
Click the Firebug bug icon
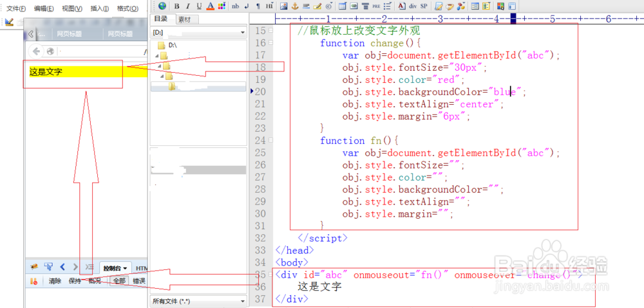35,267
